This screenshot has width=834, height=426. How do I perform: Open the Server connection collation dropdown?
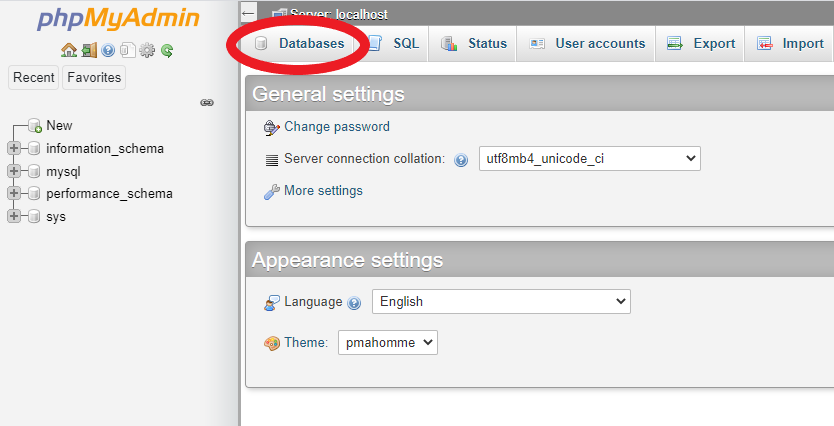click(590, 158)
